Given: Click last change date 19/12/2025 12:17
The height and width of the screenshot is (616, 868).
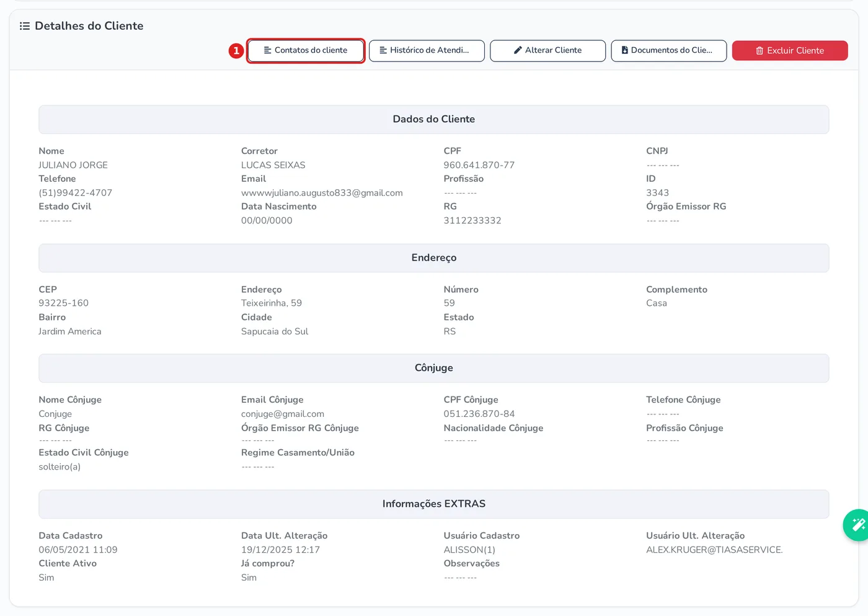Looking at the screenshot, I should point(281,550).
